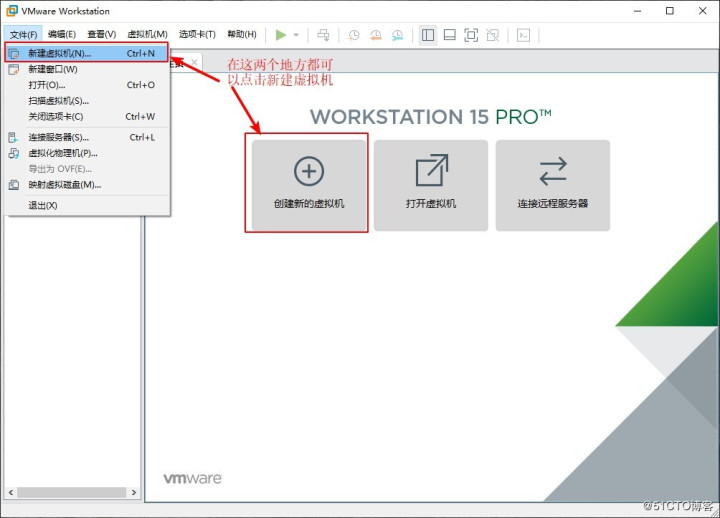The image size is (720, 518).
Task: Select 新建虚拟机(N)... menu entry
Action: pos(87,53)
